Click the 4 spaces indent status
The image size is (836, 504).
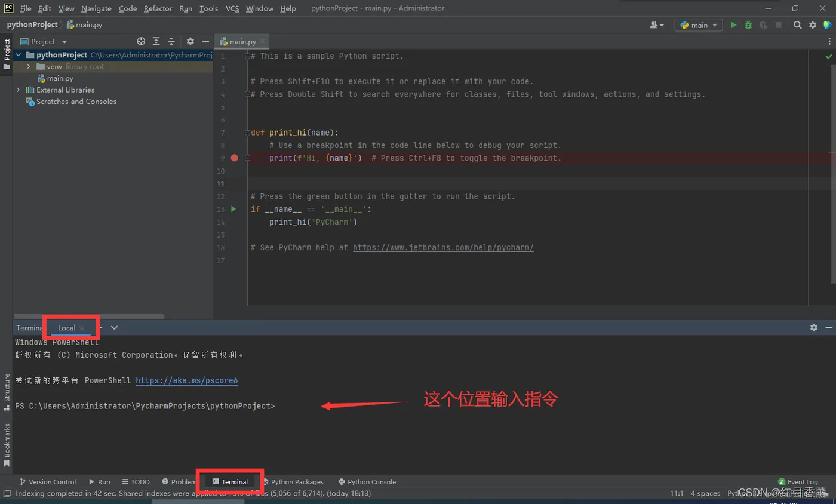tap(706, 494)
